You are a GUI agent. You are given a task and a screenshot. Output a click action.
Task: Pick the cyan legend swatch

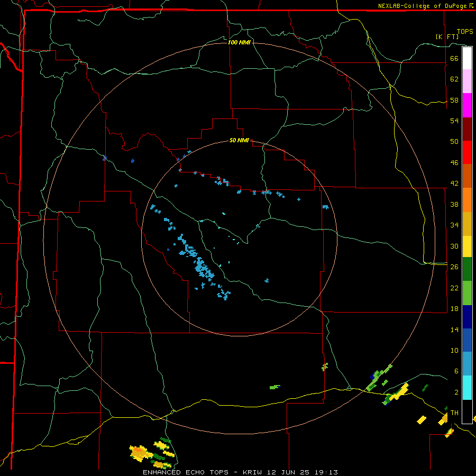click(467, 388)
